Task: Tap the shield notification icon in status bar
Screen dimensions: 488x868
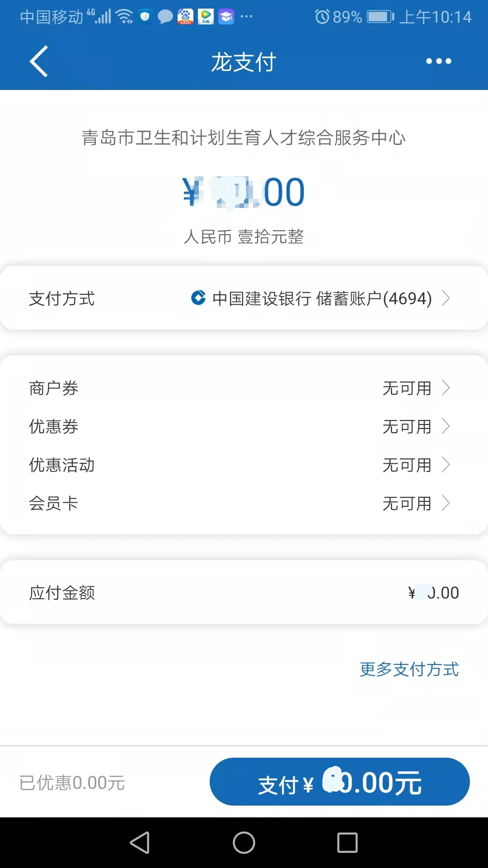Action: 145,17
